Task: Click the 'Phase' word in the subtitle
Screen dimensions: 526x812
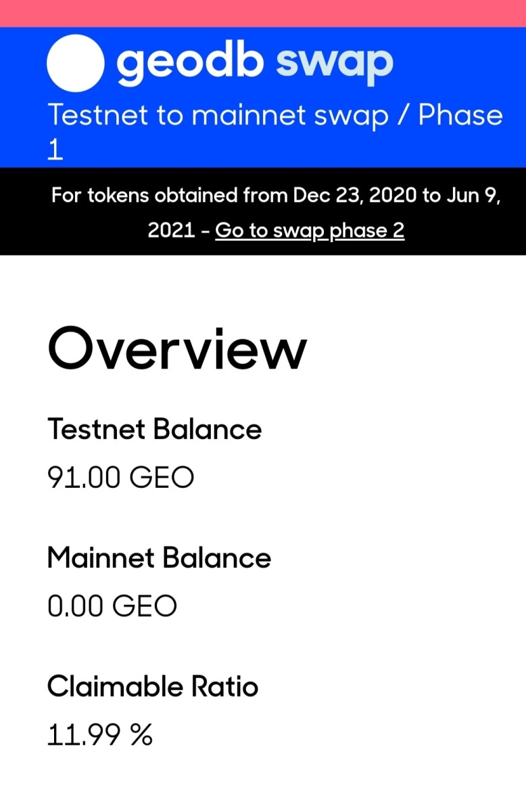Action: pyautogui.click(x=461, y=116)
